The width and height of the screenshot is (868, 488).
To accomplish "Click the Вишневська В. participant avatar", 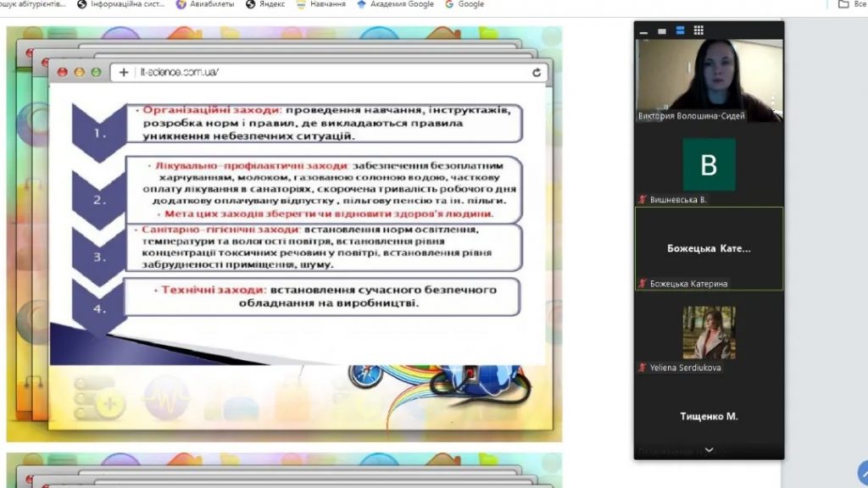I will tap(709, 164).
